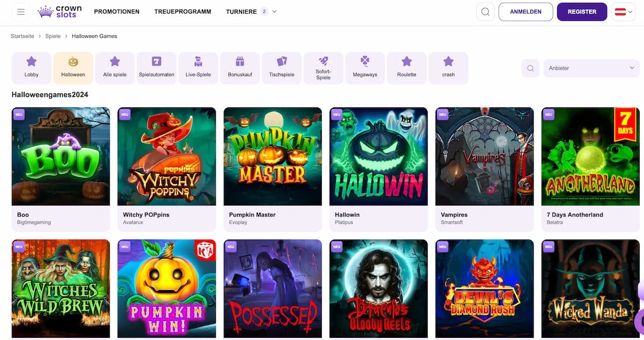Screen dimensions: 644x340
Task: Open Turniere menu item
Action: (241, 11)
